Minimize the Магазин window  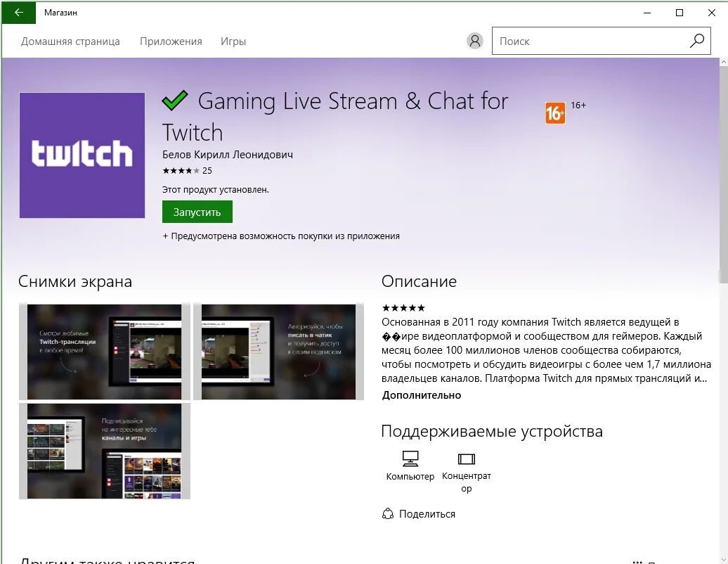point(647,13)
